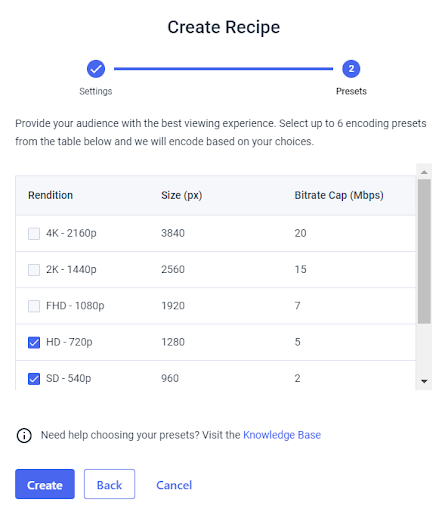
Task: Uncheck the HD - 720p rendition checkbox
Action: tap(34, 342)
